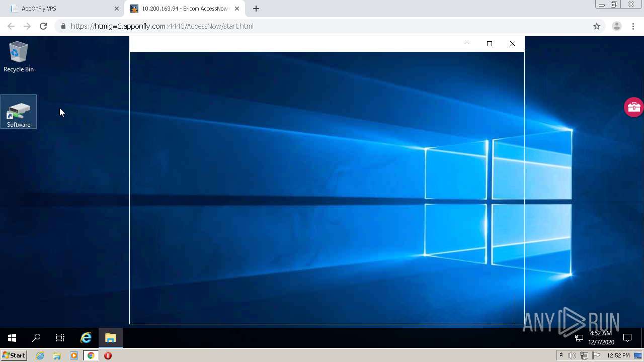
Task: Reload the AccessNow page
Action: pos(43,26)
